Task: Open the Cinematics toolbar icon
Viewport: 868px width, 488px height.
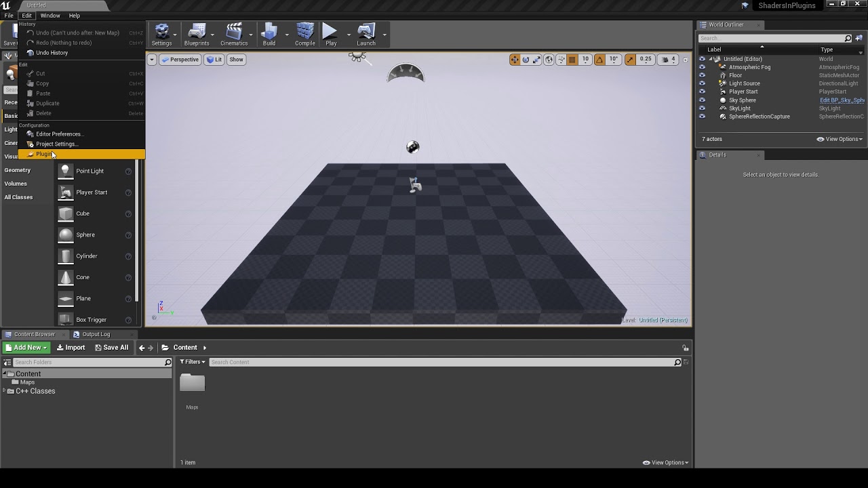Action: tap(234, 35)
